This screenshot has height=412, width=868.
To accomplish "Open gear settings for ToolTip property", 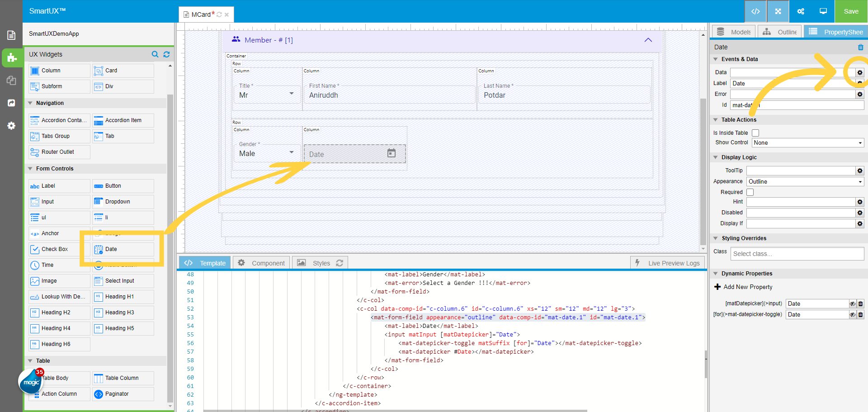I will (859, 170).
